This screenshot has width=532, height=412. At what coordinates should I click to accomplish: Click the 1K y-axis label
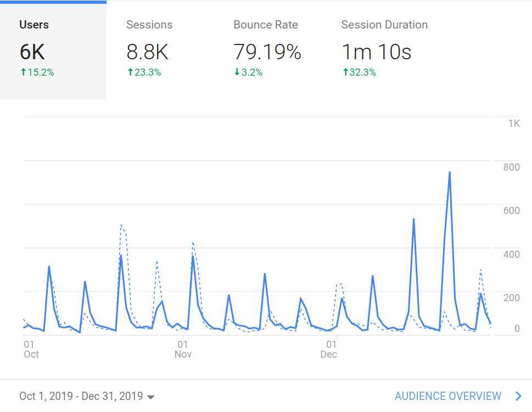514,123
